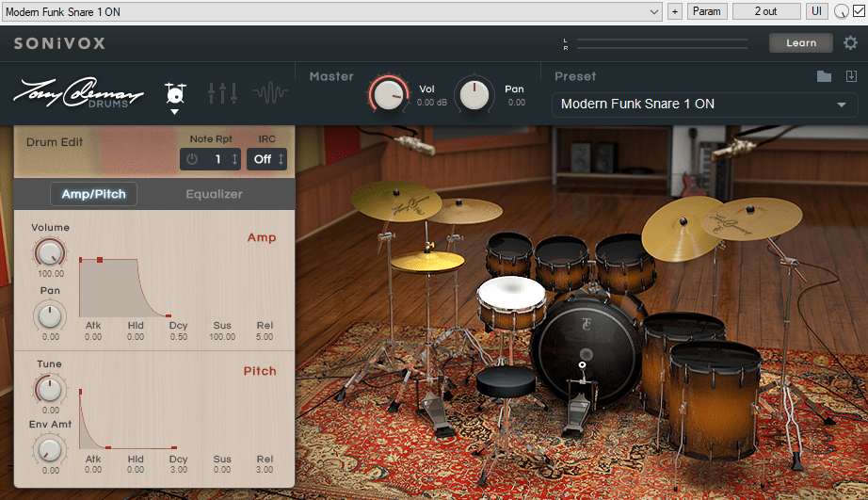Image resolution: width=868 pixels, height=500 pixels.
Task: Open the Modern Funk Snare preset dropdown
Action: coord(704,105)
